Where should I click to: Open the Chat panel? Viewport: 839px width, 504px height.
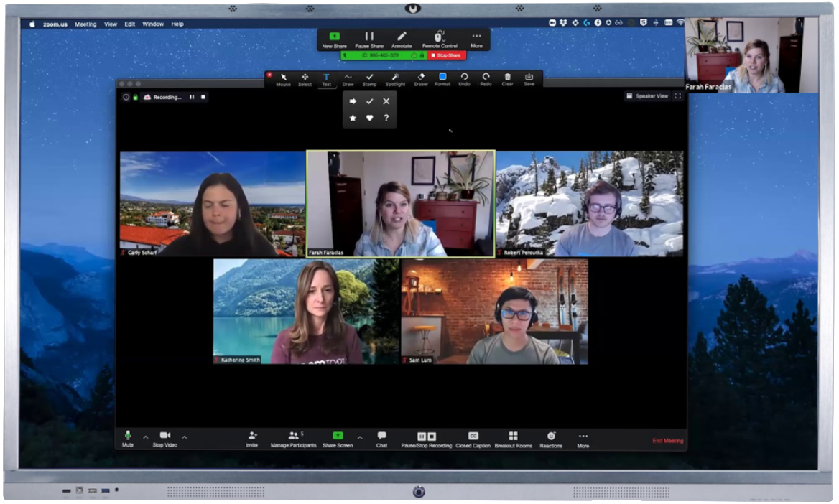(x=381, y=437)
